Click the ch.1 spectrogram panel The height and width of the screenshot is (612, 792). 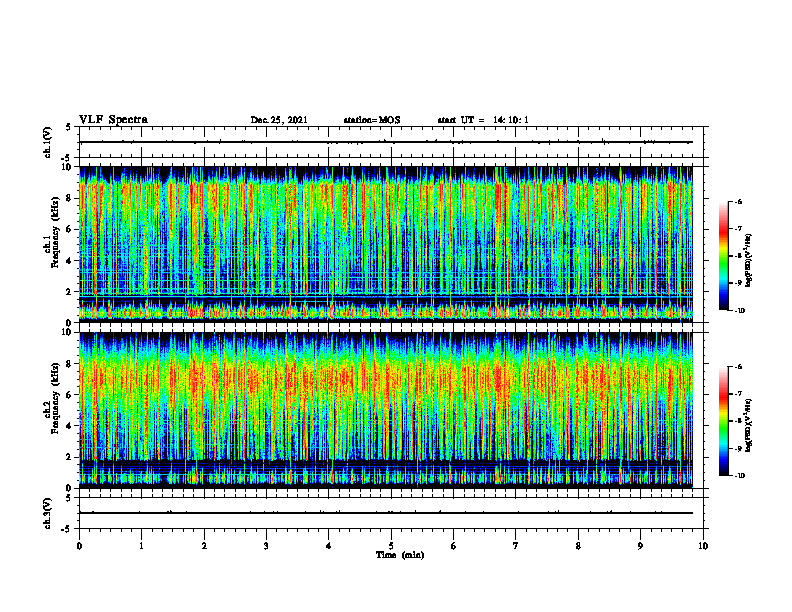386,244
